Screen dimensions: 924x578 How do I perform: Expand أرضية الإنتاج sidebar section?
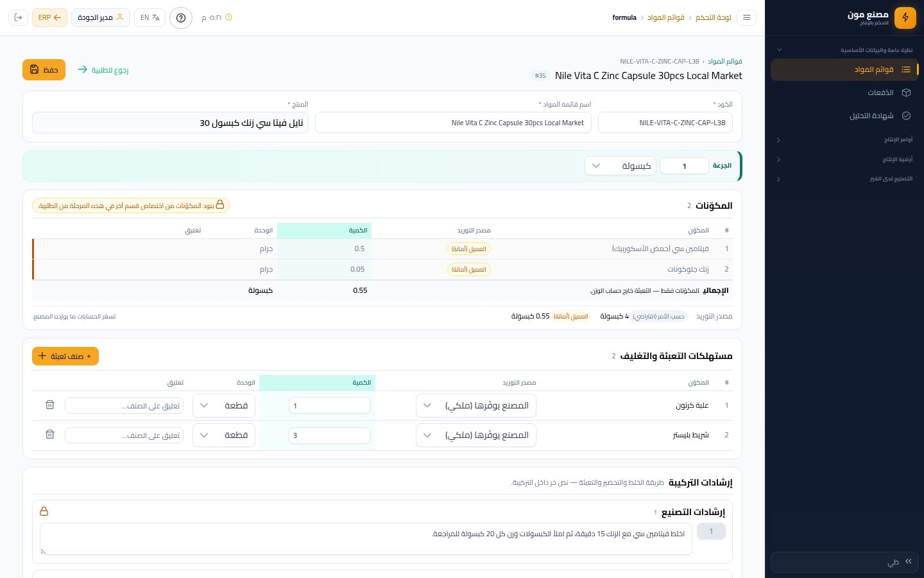pos(845,159)
